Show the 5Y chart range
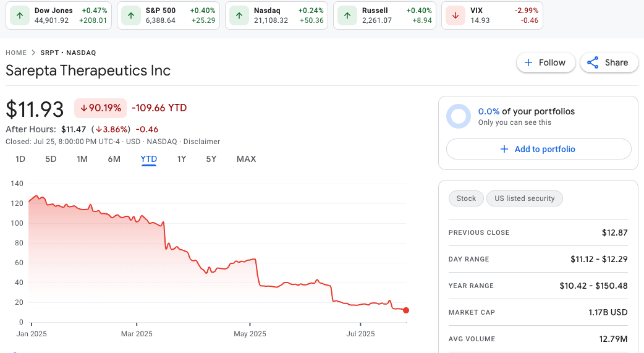This screenshot has height=353, width=644. coord(211,159)
